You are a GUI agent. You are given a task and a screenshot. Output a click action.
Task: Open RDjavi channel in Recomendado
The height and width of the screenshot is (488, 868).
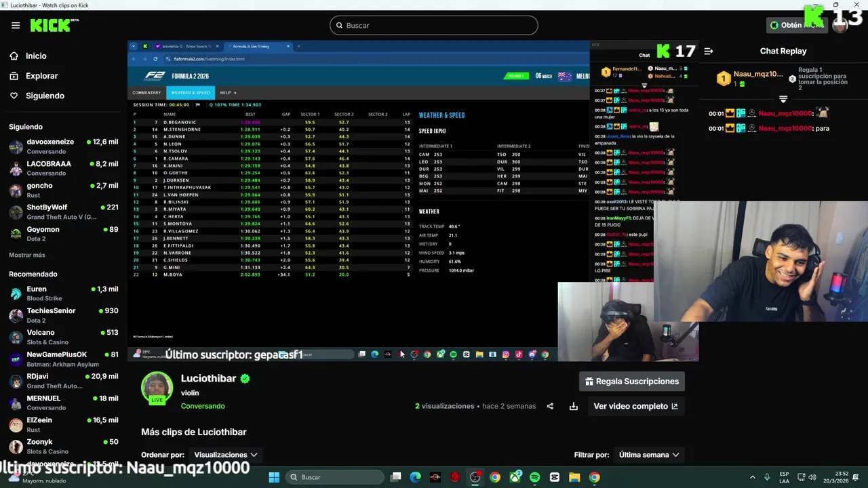click(64, 381)
